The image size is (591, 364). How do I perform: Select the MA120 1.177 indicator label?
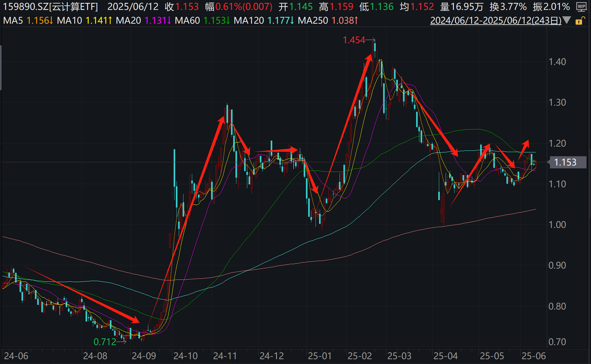click(x=264, y=20)
